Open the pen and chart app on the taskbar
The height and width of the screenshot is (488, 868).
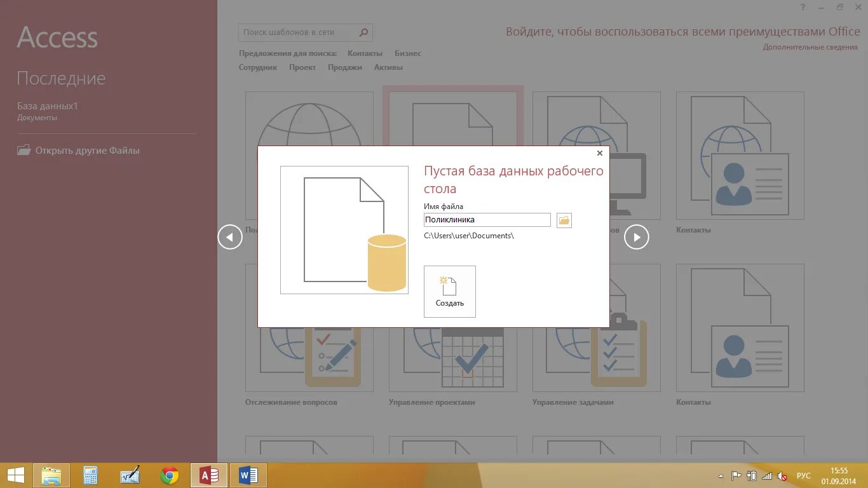pos(130,475)
